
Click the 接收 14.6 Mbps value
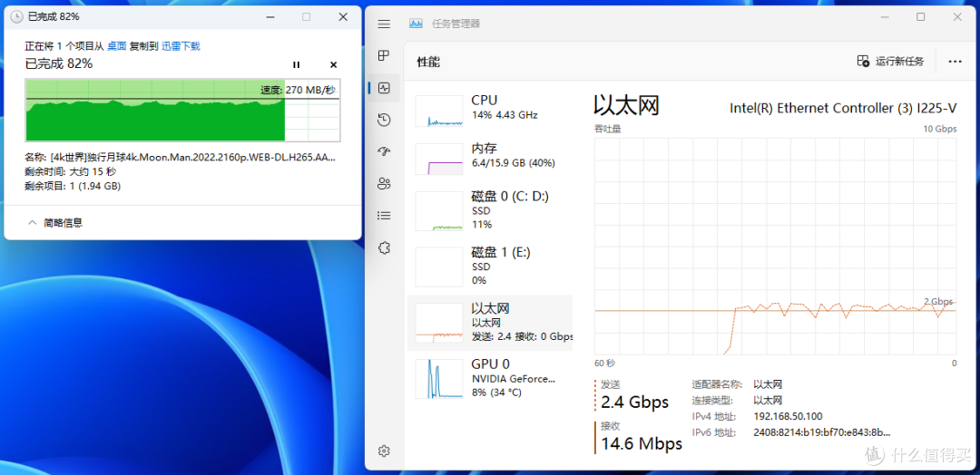pyautogui.click(x=642, y=444)
